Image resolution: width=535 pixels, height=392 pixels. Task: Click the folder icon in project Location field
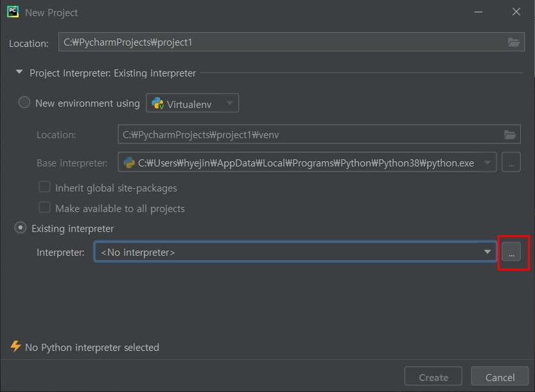click(514, 42)
